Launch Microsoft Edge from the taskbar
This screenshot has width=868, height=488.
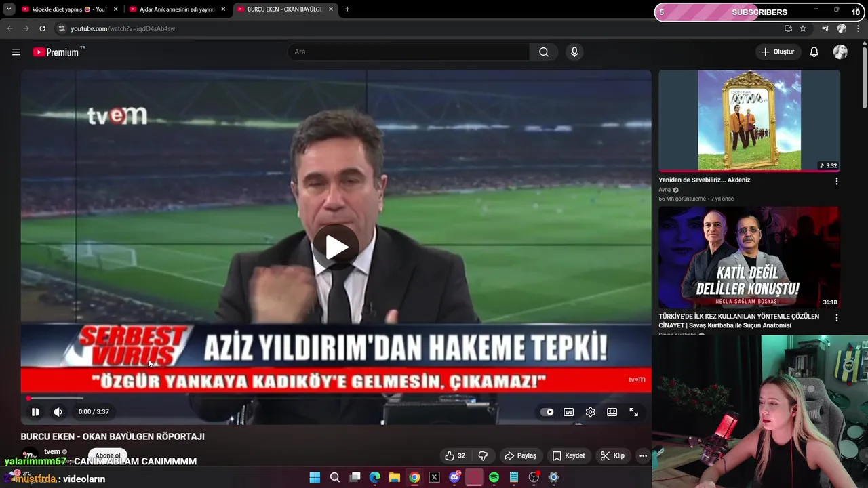coord(375,478)
